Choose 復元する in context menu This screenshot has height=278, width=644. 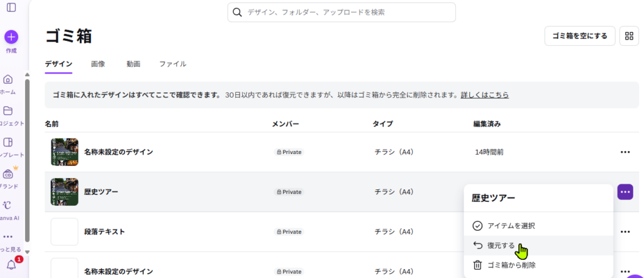[x=538, y=245]
